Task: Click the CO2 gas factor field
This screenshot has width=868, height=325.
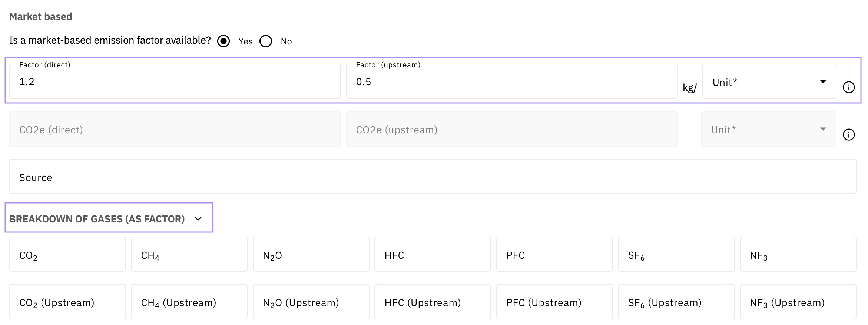Action: (67, 255)
